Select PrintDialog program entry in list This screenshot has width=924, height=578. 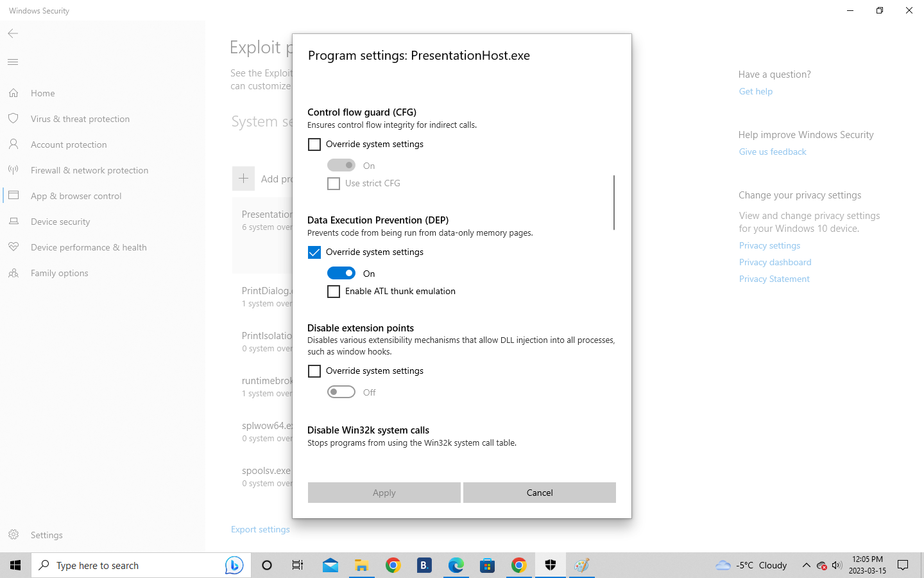point(266,297)
